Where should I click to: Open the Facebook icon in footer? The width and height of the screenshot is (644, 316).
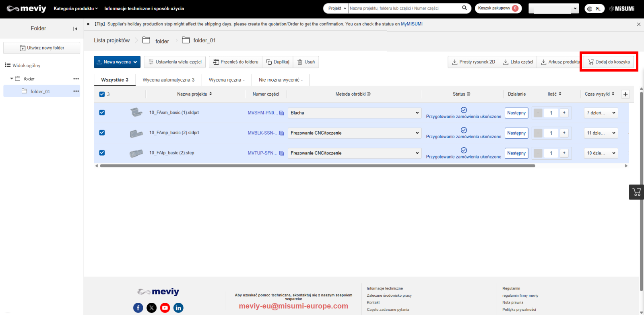(138, 308)
